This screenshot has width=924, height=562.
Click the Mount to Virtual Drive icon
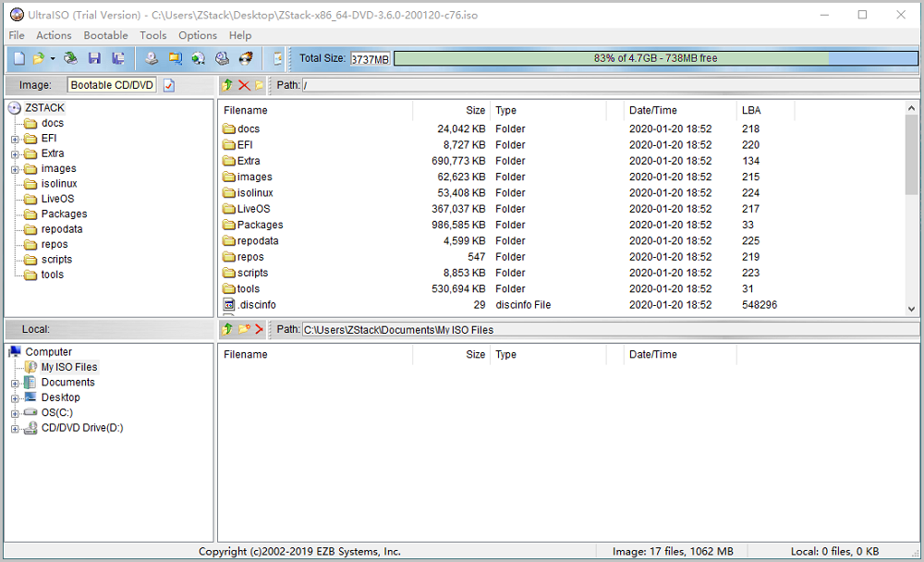199,58
